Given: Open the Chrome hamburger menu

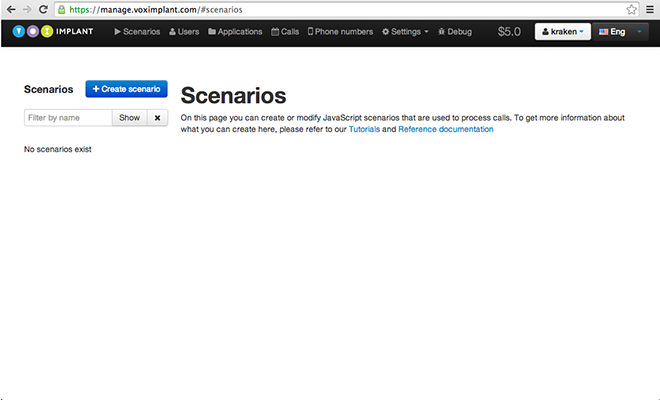Looking at the screenshot, I should tap(650, 9).
